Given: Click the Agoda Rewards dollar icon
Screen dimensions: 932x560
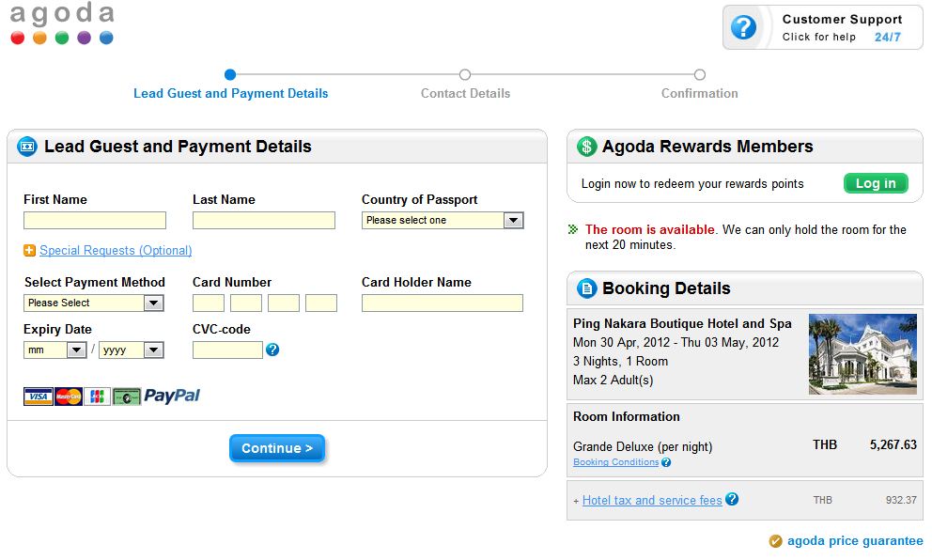Looking at the screenshot, I should click(x=586, y=147).
